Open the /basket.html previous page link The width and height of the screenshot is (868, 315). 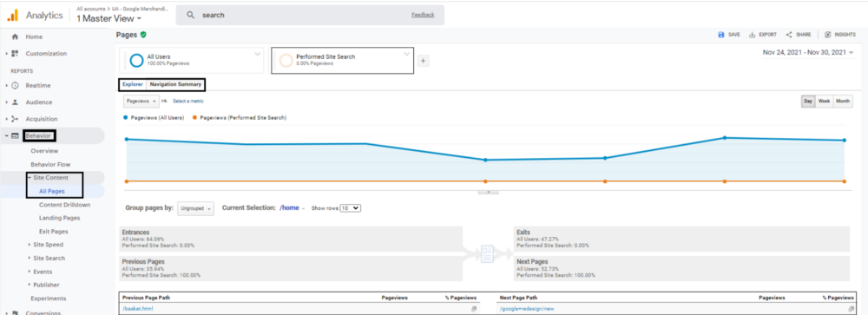137,309
